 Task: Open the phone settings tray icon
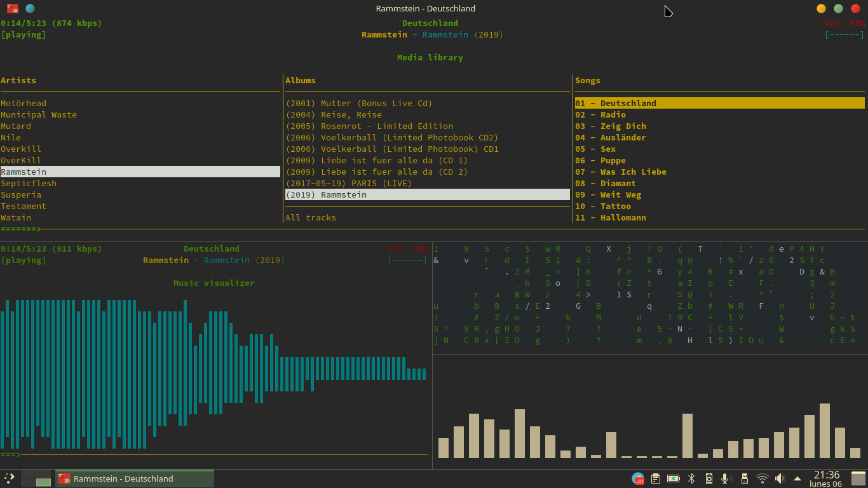[709, 478]
